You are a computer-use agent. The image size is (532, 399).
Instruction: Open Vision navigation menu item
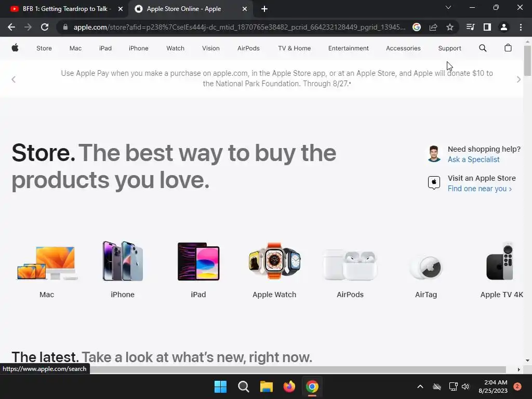click(x=211, y=48)
